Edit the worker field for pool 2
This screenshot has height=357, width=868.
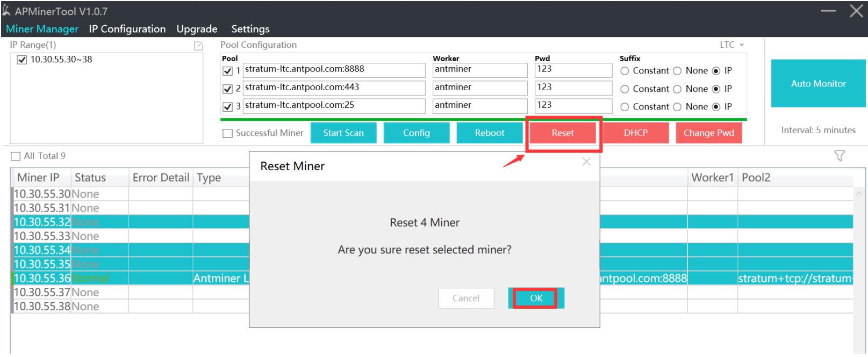480,88
